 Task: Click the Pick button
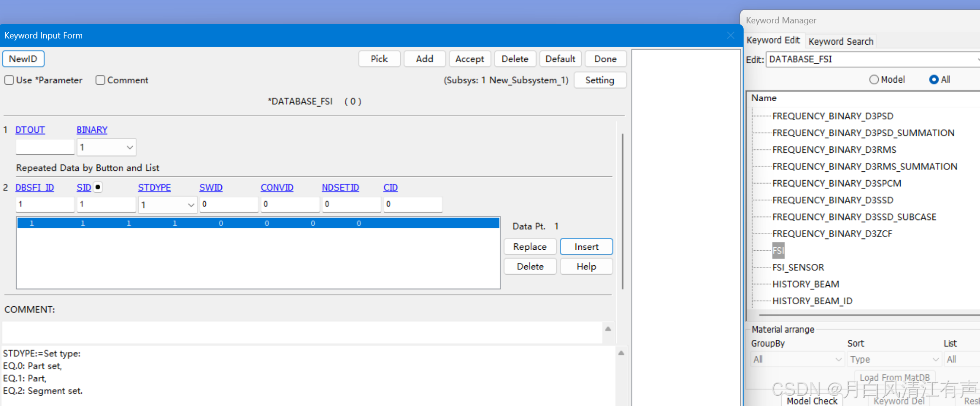379,59
